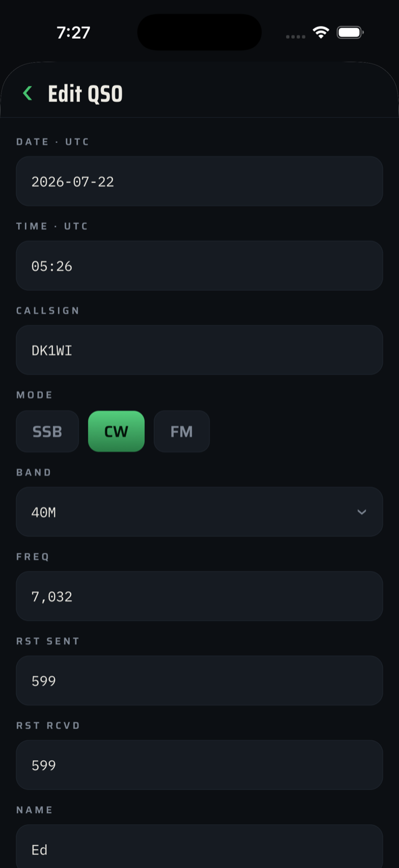This screenshot has width=399, height=868.
Task: Tap the green back arrow icon
Action: (27, 94)
